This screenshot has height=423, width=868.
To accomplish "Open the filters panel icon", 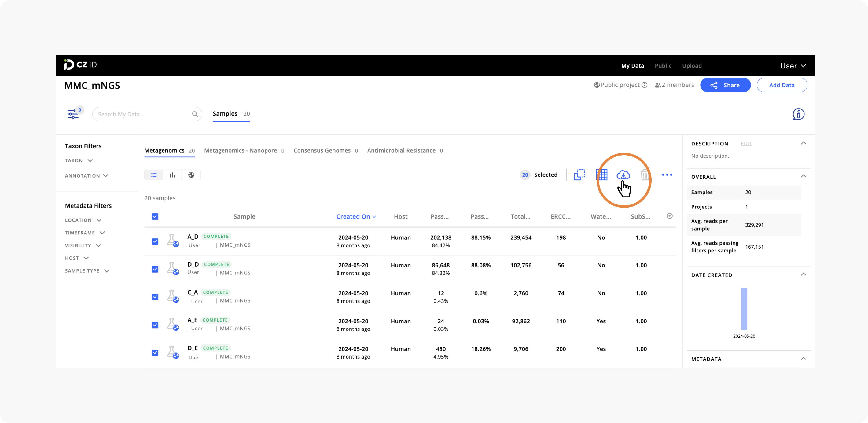I will click(x=73, y=114).
